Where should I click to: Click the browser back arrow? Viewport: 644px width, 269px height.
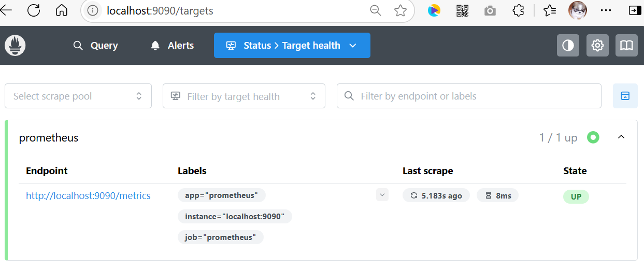click(x=6, y=10)
